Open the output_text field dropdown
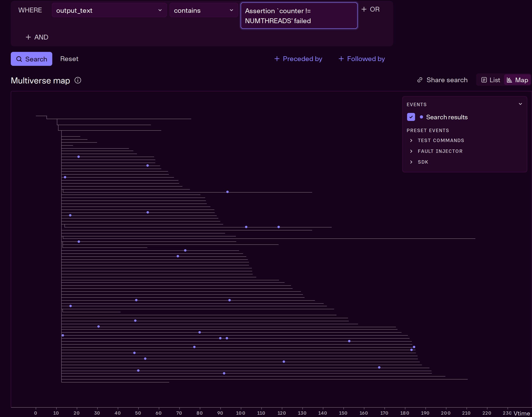This screenshot has height=417, width=532. pyautogui.click(x=109, y=10)
